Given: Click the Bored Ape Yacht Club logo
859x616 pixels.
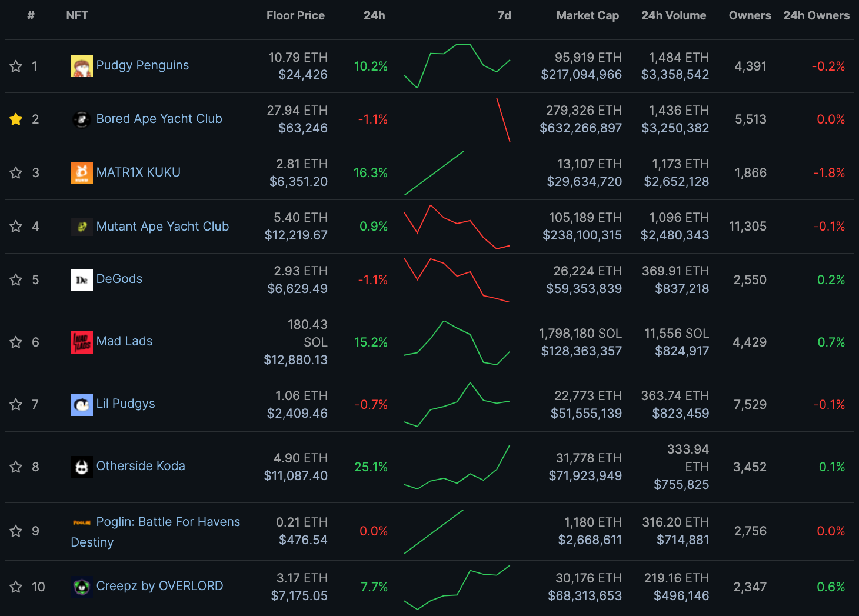Looking at the screenshot, I should (x=82, y=119).
